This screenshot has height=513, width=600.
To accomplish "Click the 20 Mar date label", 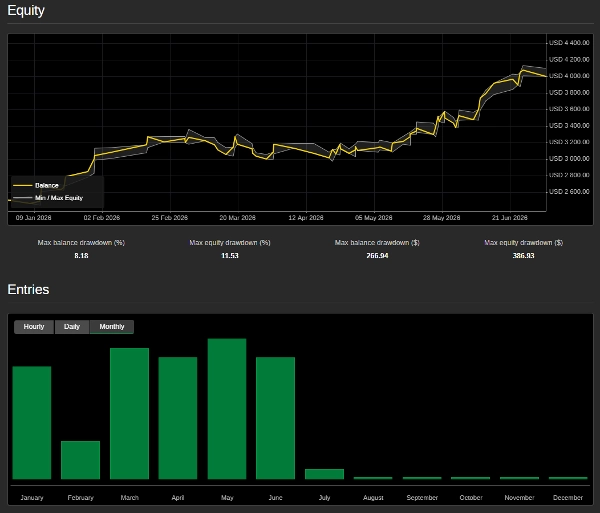I will (x=237, y=218).
